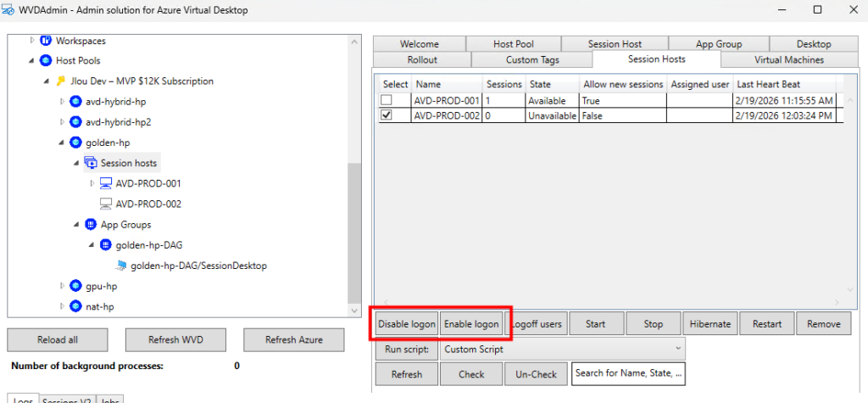The height and width of the screenshot is (403, 868).
Task: Uncheck the AVD-PROD-002 select checkbox
Action: point(387,115)
